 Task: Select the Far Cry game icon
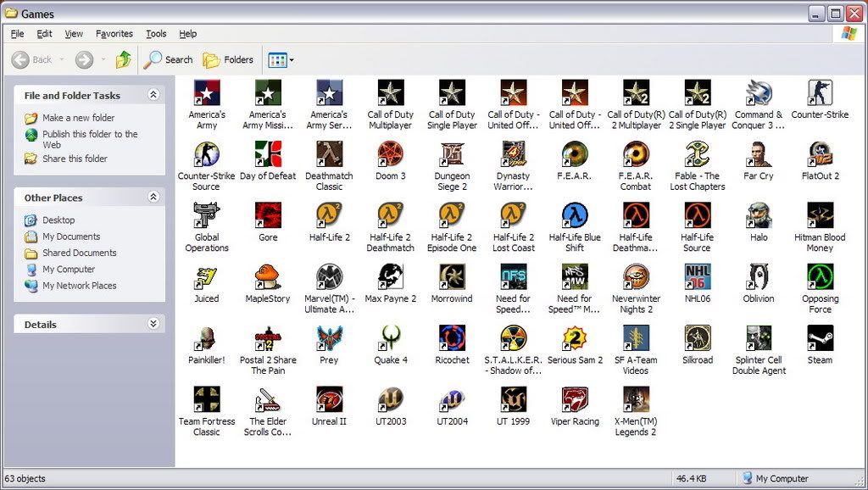[x=759, y=155]
